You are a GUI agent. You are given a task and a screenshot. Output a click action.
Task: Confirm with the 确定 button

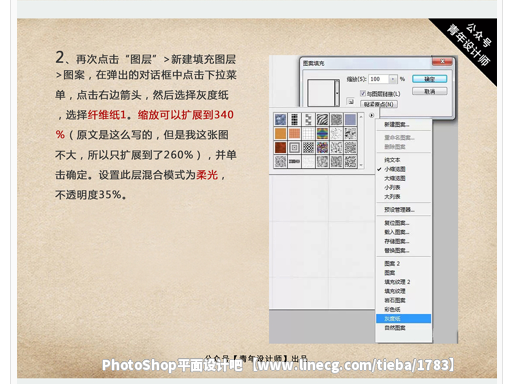coord(430,79)
